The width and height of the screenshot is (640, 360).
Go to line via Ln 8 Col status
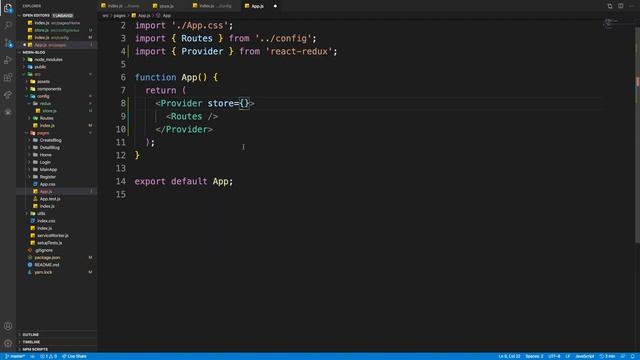pos(509,356)
